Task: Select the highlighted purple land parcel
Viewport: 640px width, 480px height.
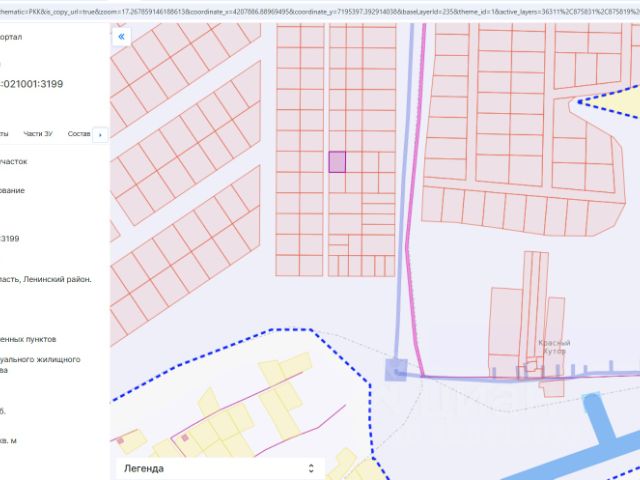Action: [x=337, y=162]
